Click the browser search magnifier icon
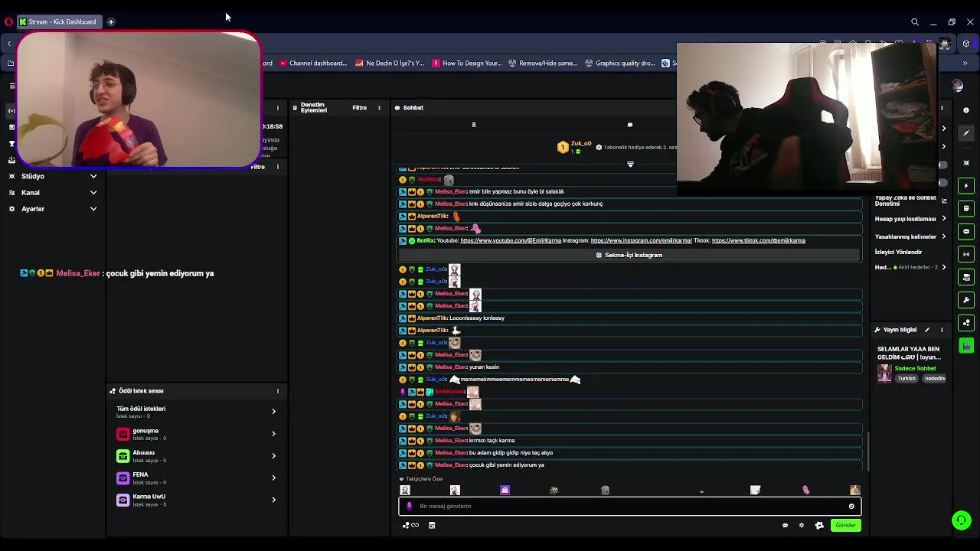The width and height of the screenshot is (980, 551). 915,22
